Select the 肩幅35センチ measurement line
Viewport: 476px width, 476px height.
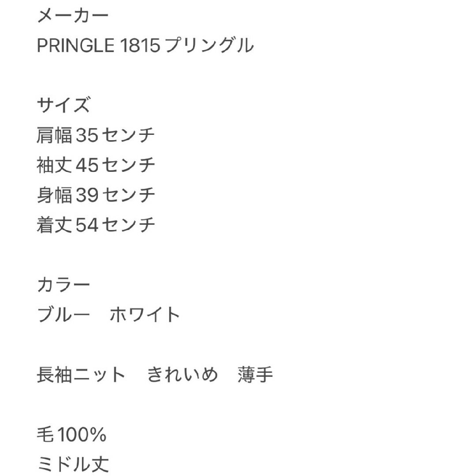[x=96, y=135]
